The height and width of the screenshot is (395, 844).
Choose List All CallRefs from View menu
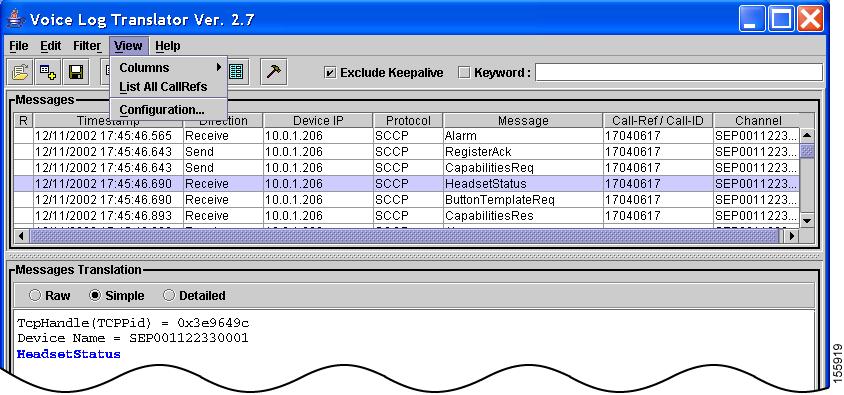click(169, 87)
